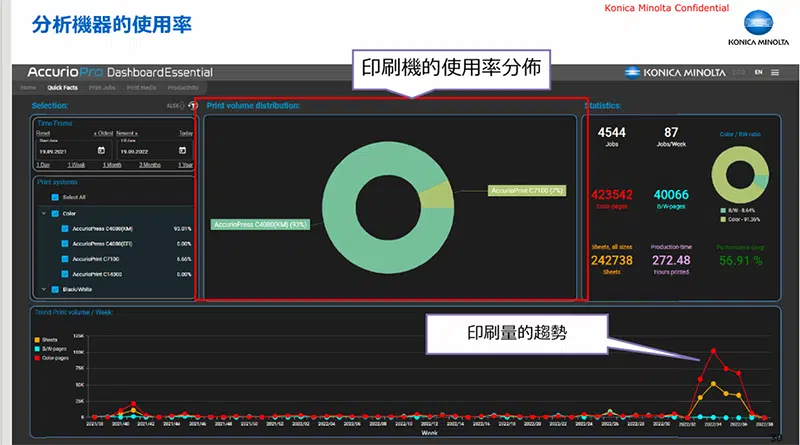Click the AccurioPress C4080(KM) (93%) chart label
800x445 pixels.
pos(260,225)
